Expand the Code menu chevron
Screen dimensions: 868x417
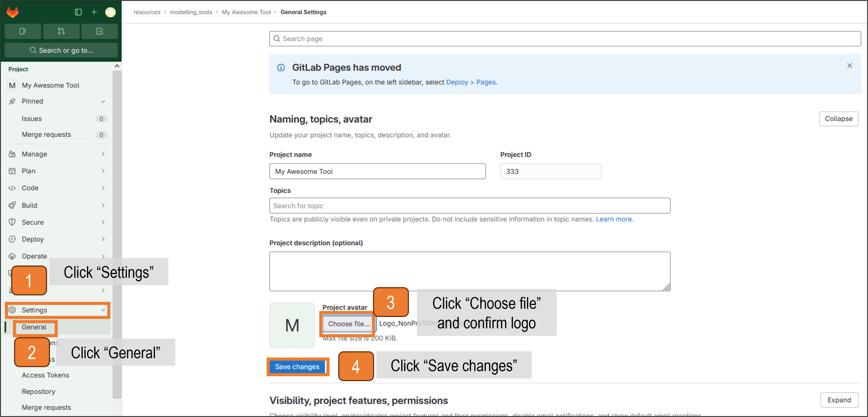click(x=103, y=188)
